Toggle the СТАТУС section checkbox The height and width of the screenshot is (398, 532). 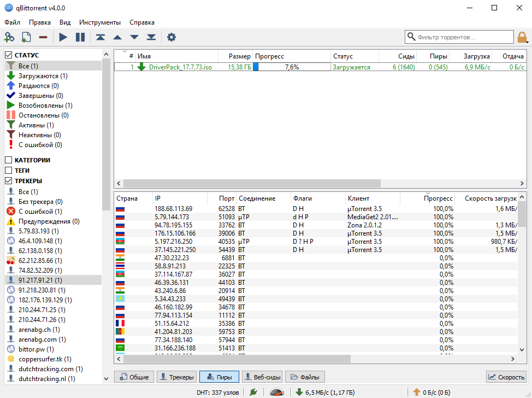pyautogui.click(x=9, y=55)
